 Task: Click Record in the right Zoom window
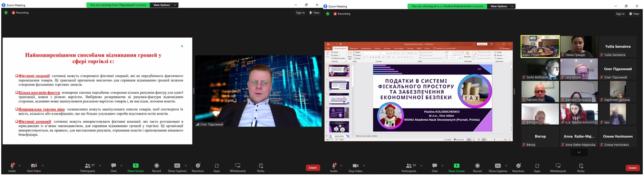[x=477, y=167]
